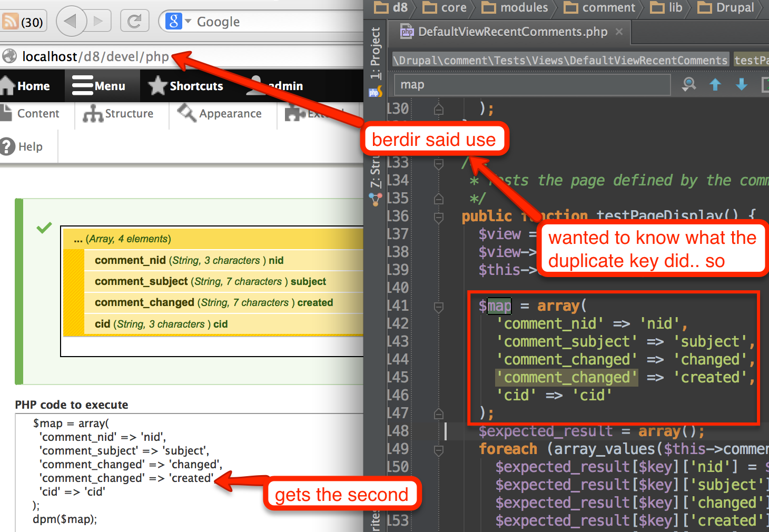This screenshot has width=769, height=532.
Task: Click the find field containing 'map'
Action: tap(532, 84)
